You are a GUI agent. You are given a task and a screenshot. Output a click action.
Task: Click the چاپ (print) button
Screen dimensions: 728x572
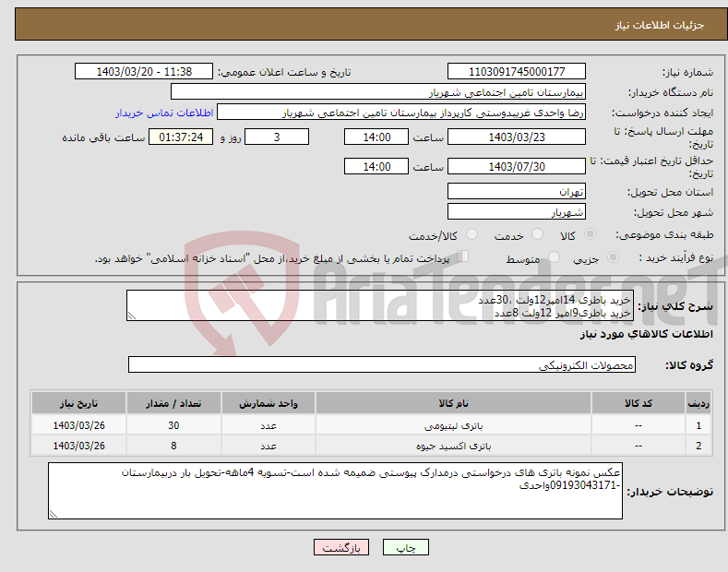tap(405, 547)
